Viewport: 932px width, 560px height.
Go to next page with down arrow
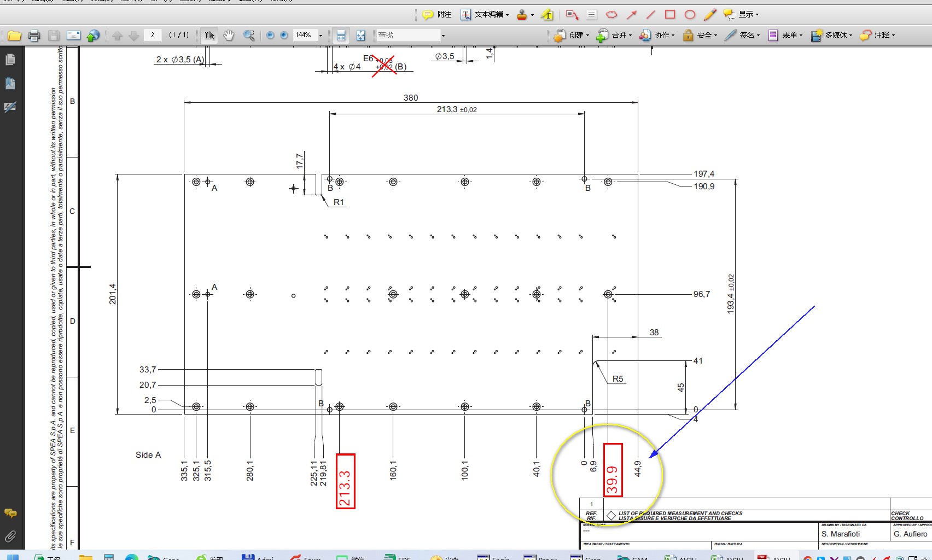pos(133,36)
